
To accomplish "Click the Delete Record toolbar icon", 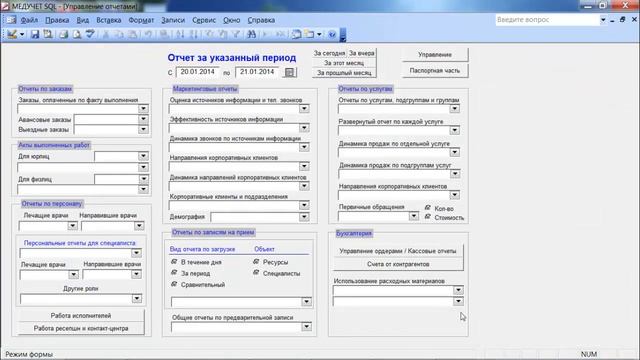I will pos(280,35).
